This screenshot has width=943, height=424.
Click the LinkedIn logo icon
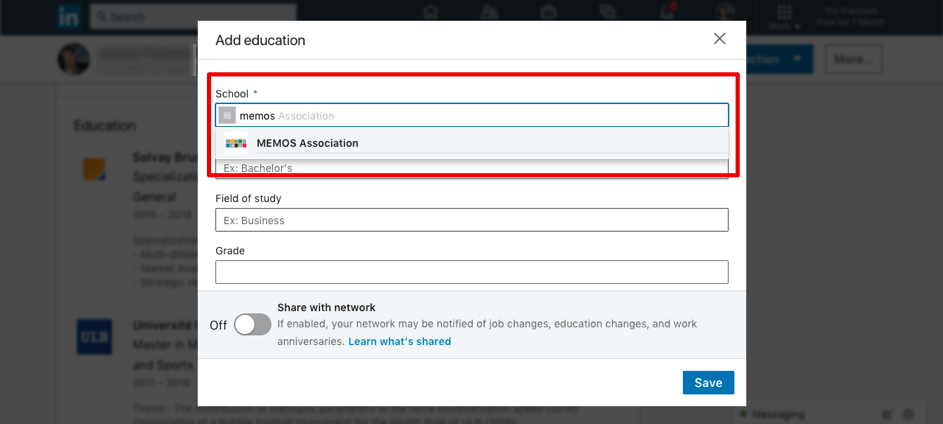[x=69, y=17]
